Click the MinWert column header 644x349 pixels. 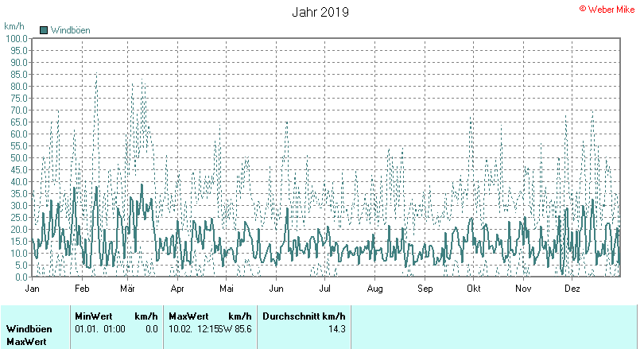point(93,316)
